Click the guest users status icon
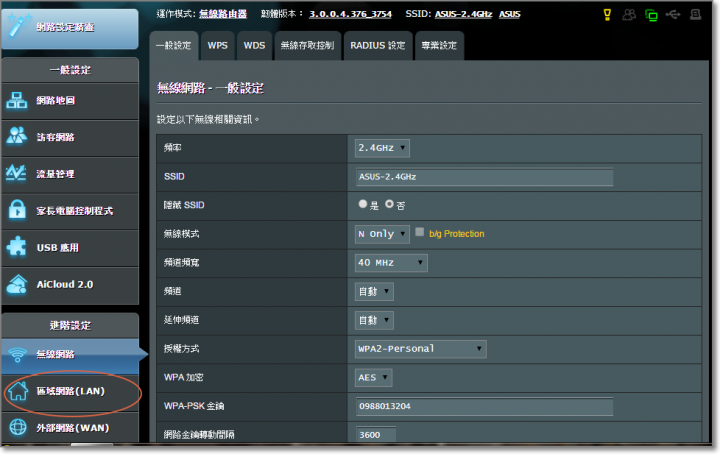720x454 pixels. [x=629, y=15]
